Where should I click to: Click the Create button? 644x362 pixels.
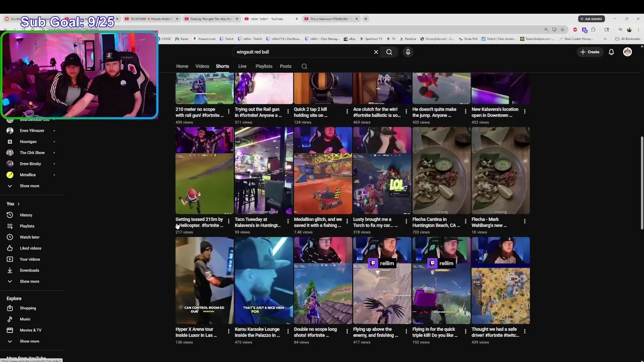click(590, 52)
